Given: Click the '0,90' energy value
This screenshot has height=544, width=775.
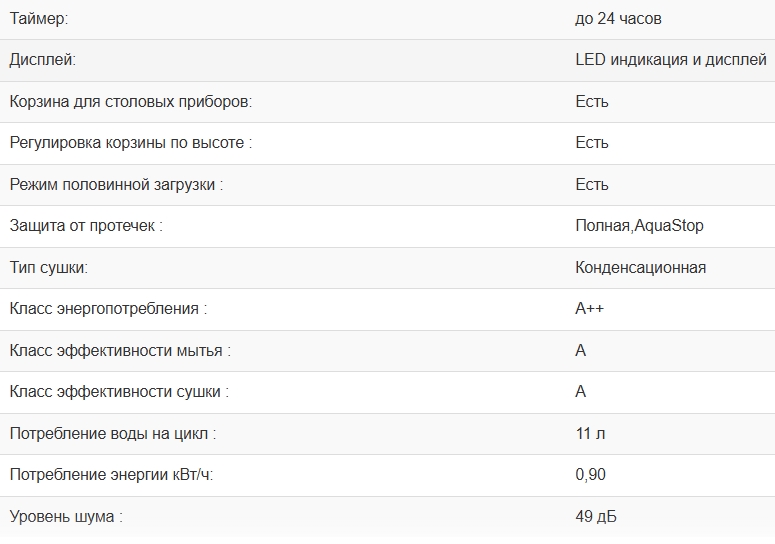Looking at the screenshot, I should click(590, 475).
